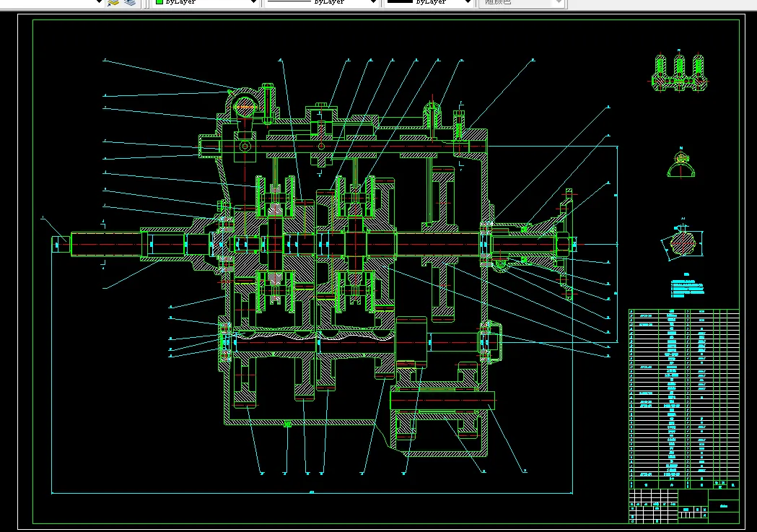Open the plot style 随颜色 dropdown
This screenshot has height=532, width=757.
521,2
